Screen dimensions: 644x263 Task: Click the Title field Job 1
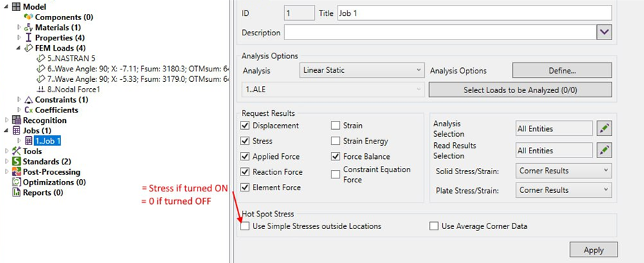[474, 13]
